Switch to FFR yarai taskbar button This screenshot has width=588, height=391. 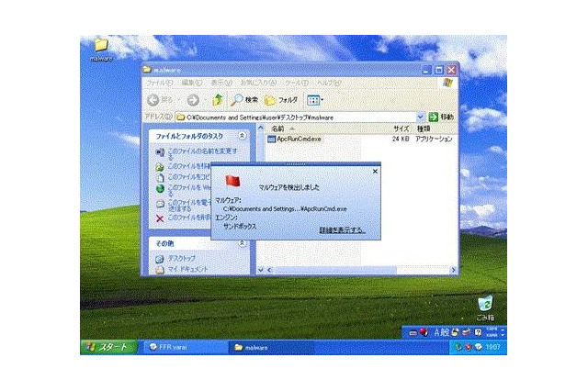185,347
